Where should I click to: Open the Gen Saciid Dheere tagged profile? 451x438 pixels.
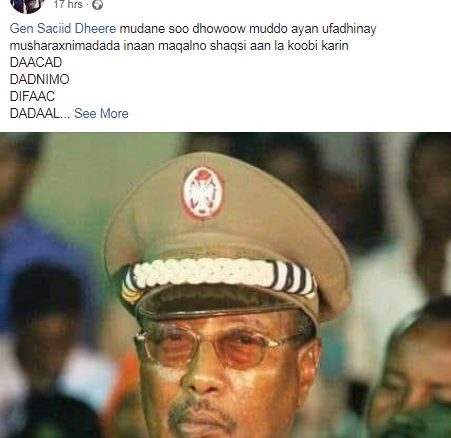pyautogui.click(x=63, y=29)
